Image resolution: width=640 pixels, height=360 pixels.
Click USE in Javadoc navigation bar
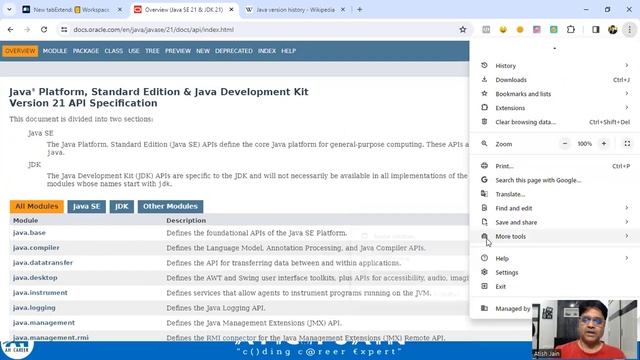click(134, 51)
